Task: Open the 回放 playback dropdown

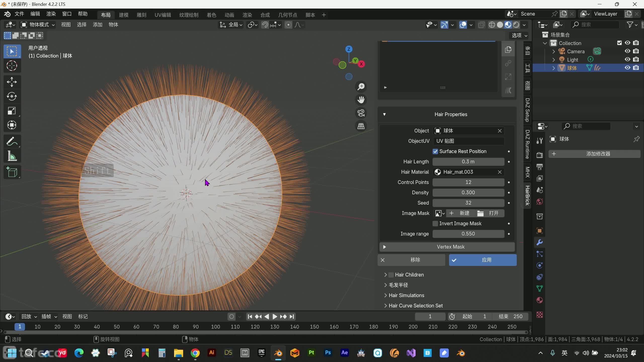Action: point(29,316)
